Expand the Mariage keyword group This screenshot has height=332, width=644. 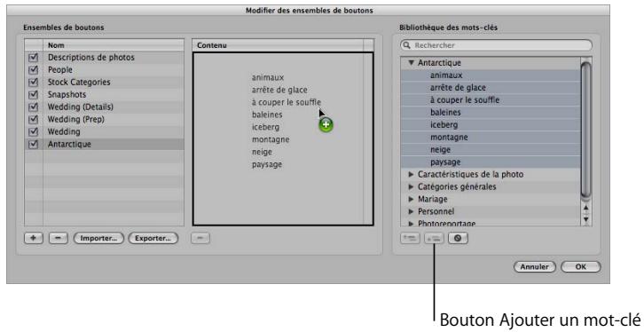[x=411, y=199]
